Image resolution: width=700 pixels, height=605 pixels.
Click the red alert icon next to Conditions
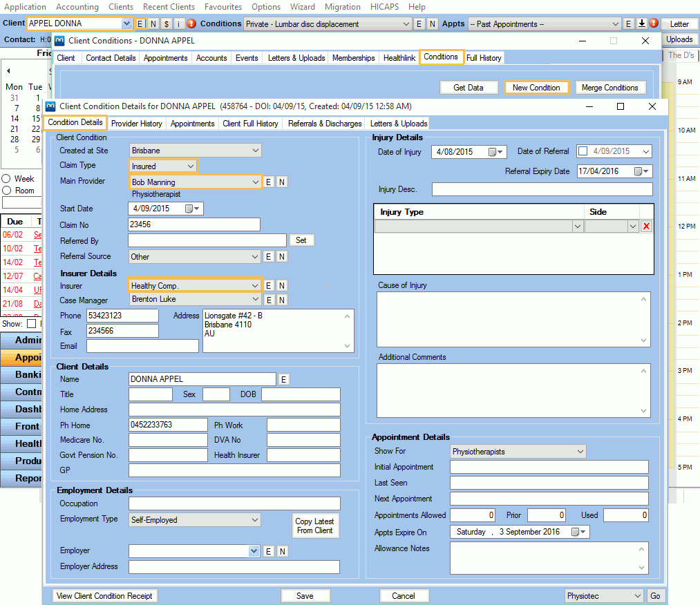click(191, 23)
